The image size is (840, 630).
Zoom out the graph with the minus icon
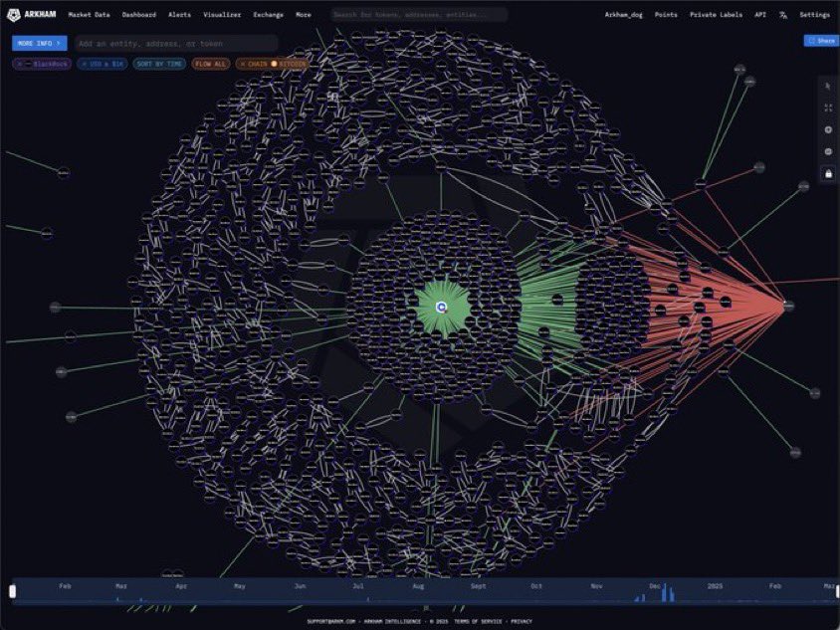828,151
